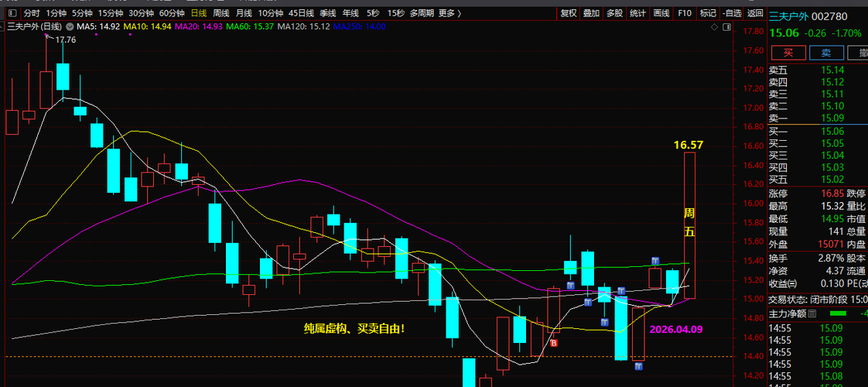Click the 买三 15.04 order row
This screenshot has width=868, height=387.
click(818, 155)
